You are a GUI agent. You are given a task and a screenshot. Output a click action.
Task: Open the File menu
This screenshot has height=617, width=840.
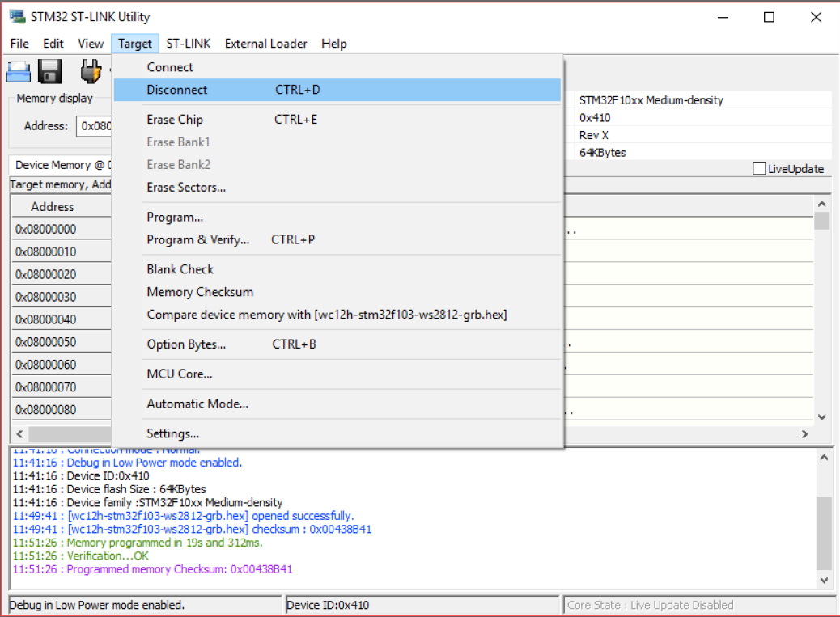point(19,44)
